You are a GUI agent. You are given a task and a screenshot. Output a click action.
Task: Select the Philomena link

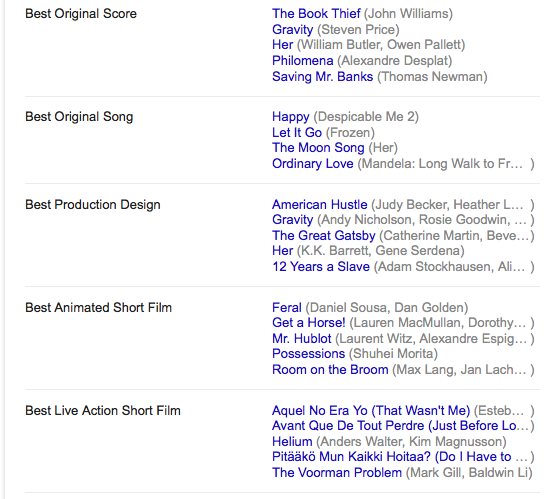(x=303, y=61)
